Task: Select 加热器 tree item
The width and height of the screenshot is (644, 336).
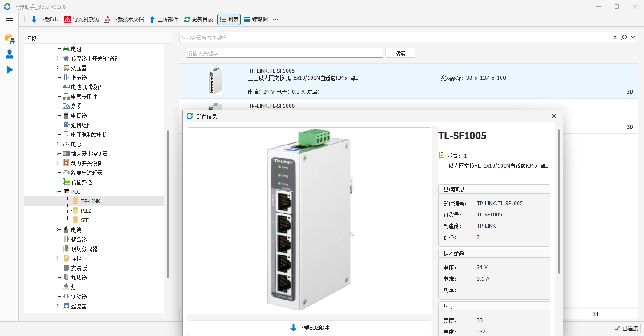Action: point(79,278)
